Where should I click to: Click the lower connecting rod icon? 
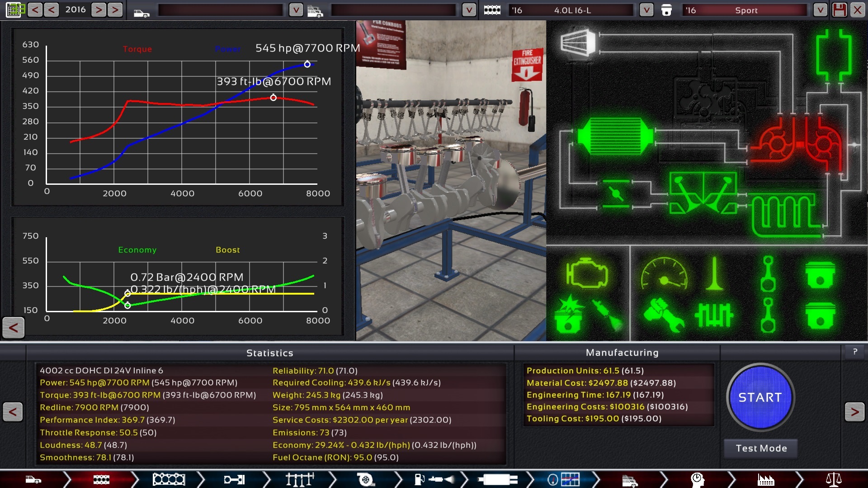coord(768,315)
